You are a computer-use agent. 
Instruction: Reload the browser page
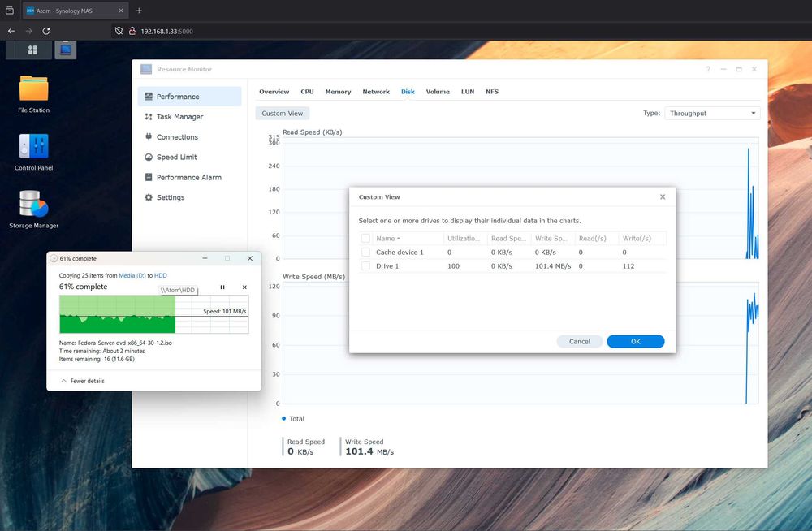(x=46, y=31)
